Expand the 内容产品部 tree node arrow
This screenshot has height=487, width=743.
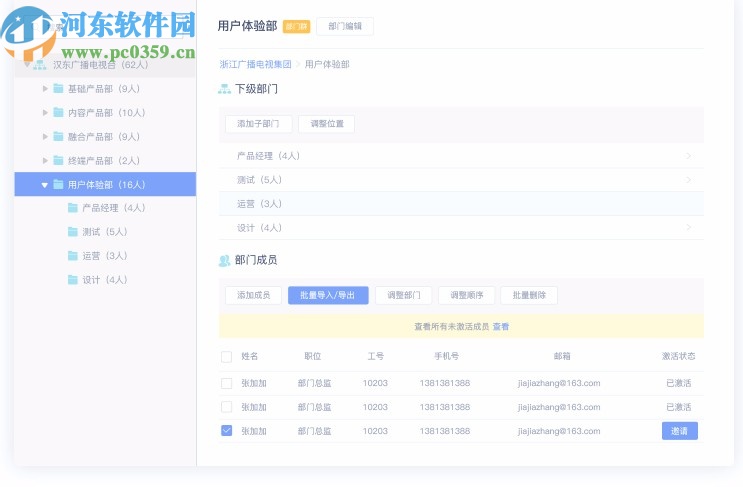[45, 113]
